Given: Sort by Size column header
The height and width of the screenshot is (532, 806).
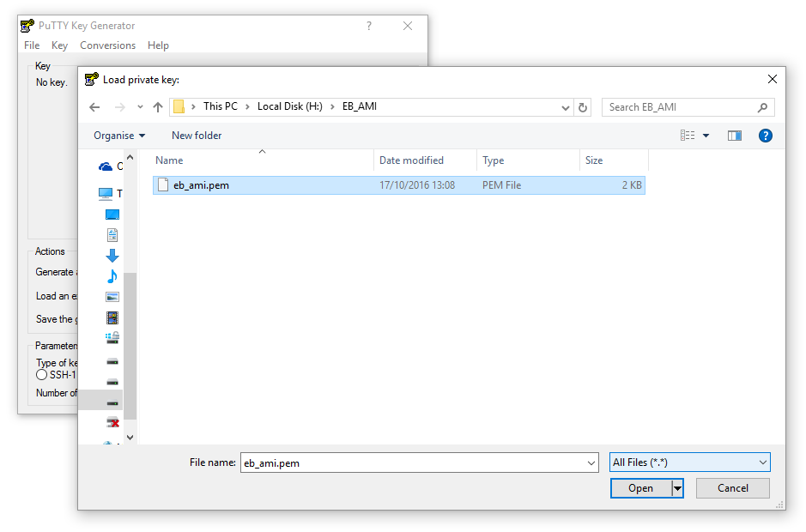Looking at the screenshot, I should point(614,160).
